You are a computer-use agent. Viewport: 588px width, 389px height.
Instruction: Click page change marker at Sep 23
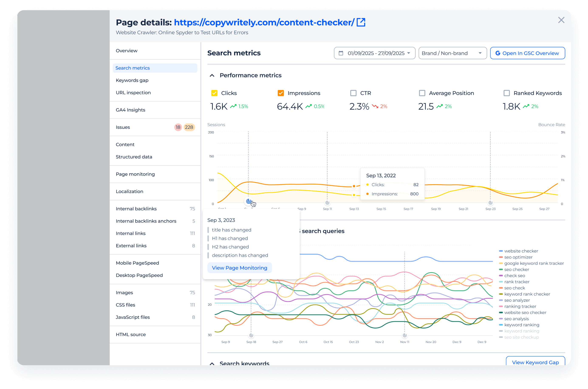pyautogui.click(x=490, y=203)
